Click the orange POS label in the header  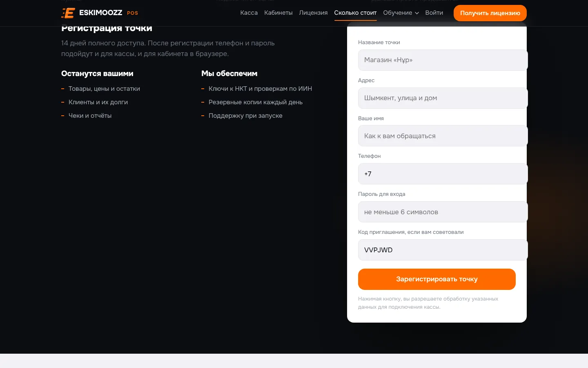click(132, 13)
